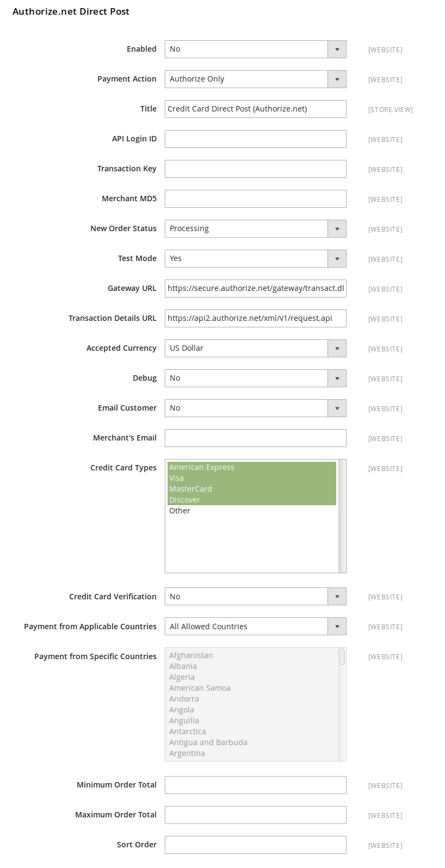Click the API Login ID field
Screen dimensions: 445x868
tap(256, 139)
